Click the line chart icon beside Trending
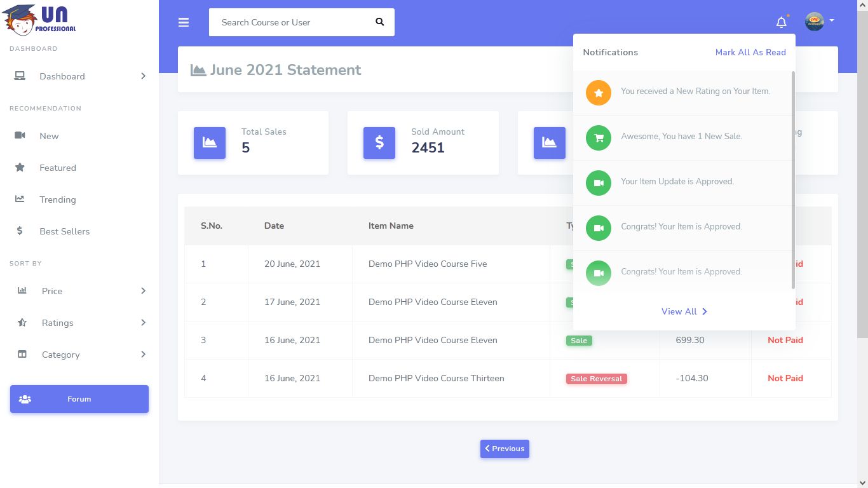The height and width of the screenshot is (488, 868). point(20,200)
